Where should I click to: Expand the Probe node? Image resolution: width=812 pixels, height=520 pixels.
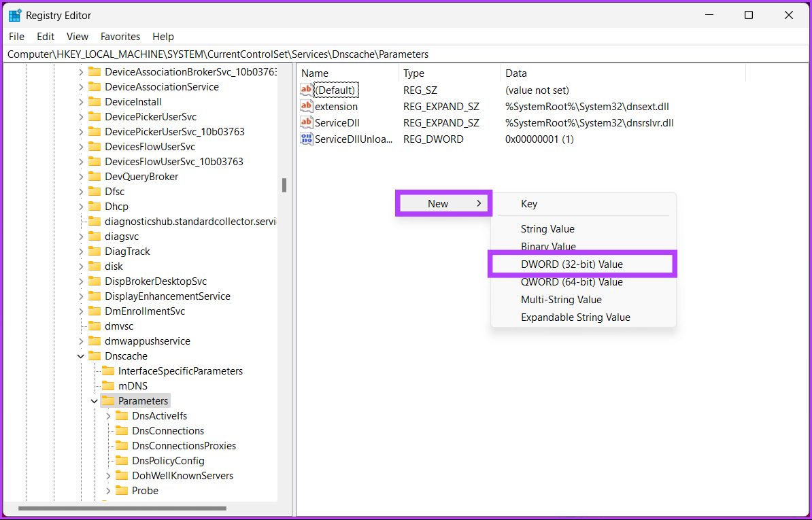point(107,491)
